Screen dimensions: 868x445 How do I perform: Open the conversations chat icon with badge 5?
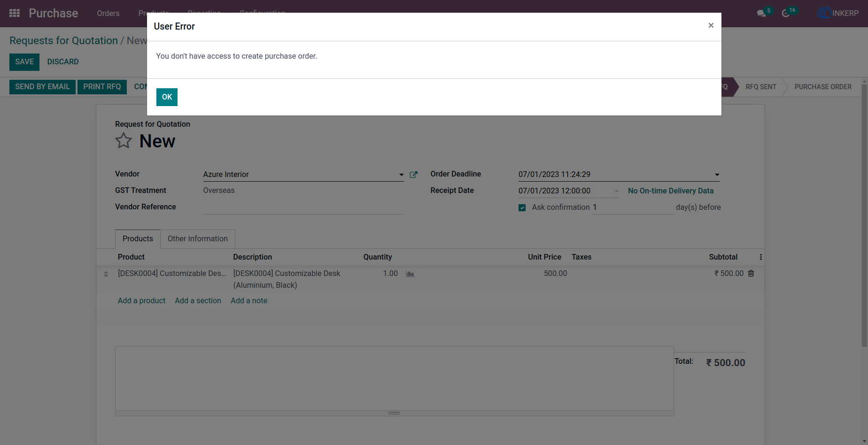coord(761,14)
